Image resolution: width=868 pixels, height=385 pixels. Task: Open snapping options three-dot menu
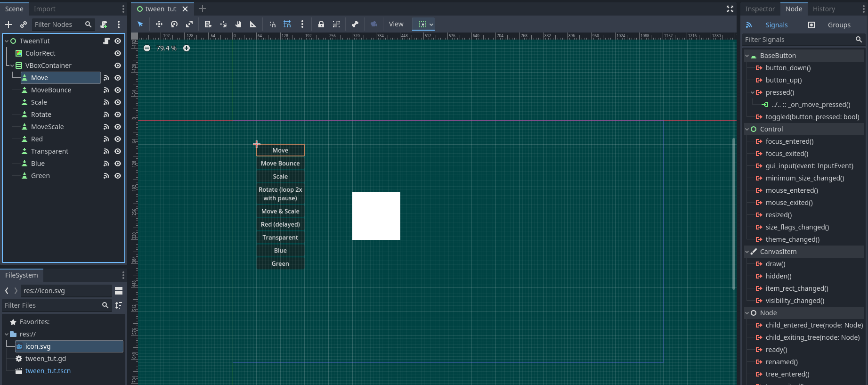[x=302, y=24]
